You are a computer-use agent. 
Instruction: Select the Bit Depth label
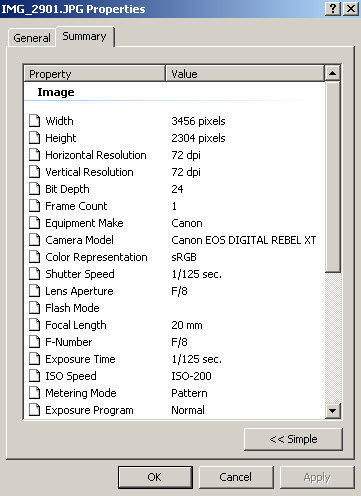coord(67,189)
